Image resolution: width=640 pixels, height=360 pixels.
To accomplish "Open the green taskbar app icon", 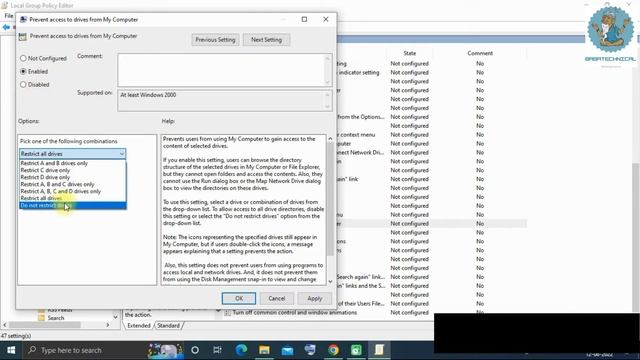I will click(x=356, y=350).
